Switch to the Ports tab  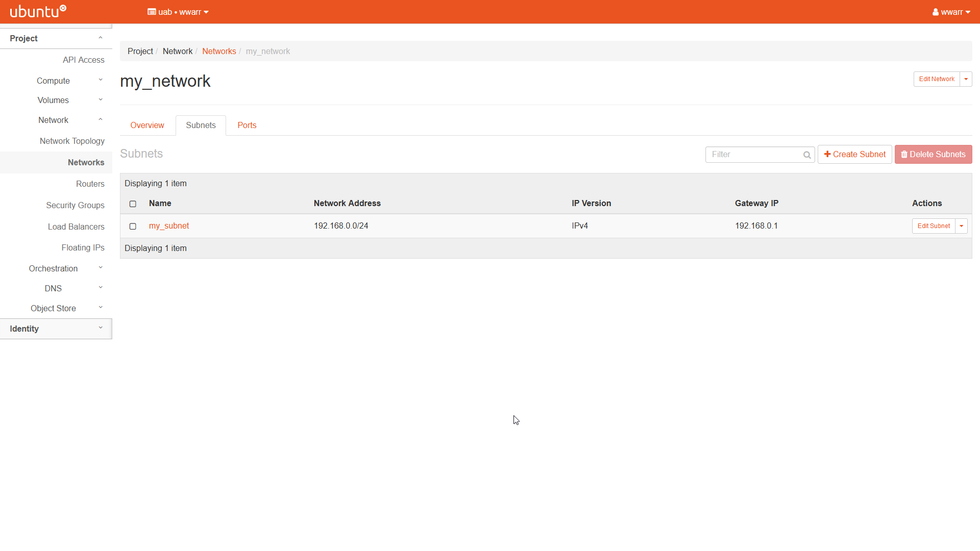(x=247, y=125)
